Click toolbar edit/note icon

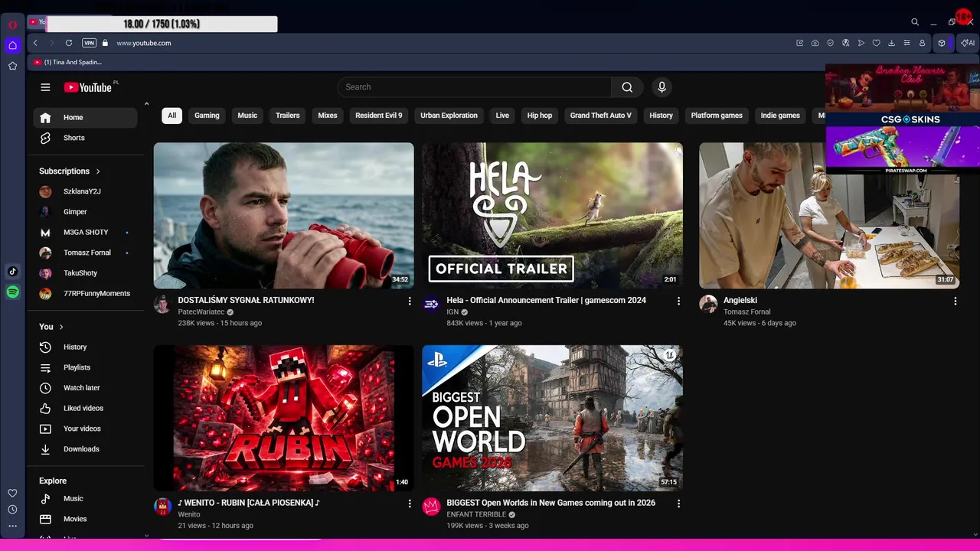(x=800, y=43)
